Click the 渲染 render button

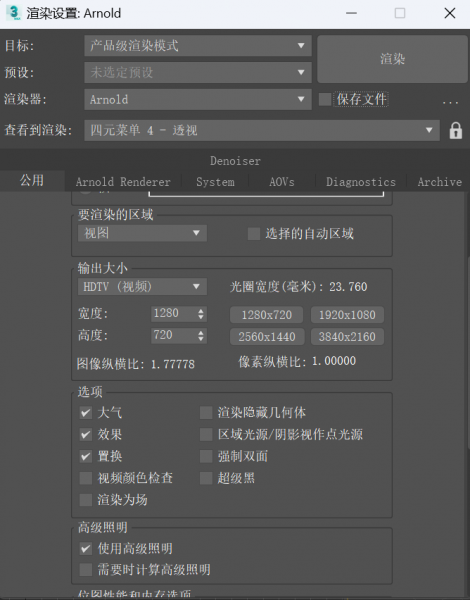[x=392, y=59]
